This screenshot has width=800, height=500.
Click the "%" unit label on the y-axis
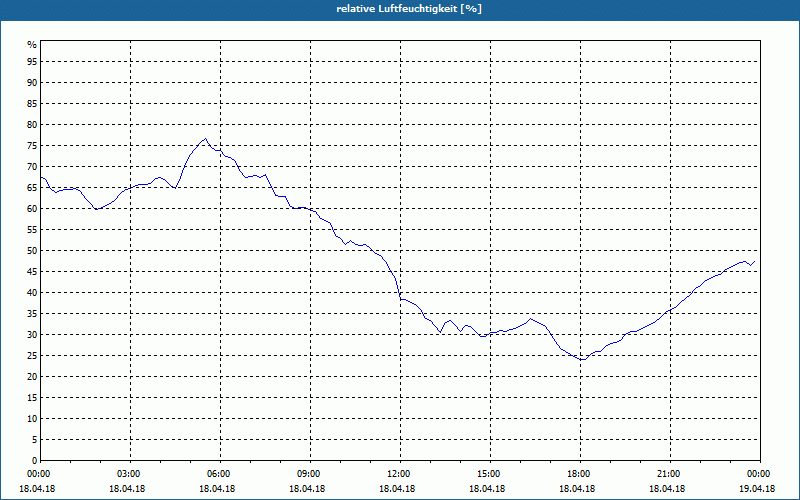(32, 45)
